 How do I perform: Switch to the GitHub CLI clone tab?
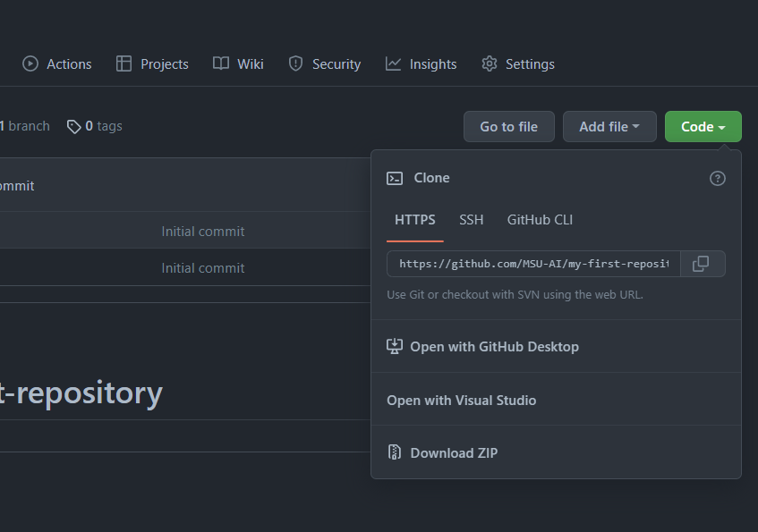[540, 220]
